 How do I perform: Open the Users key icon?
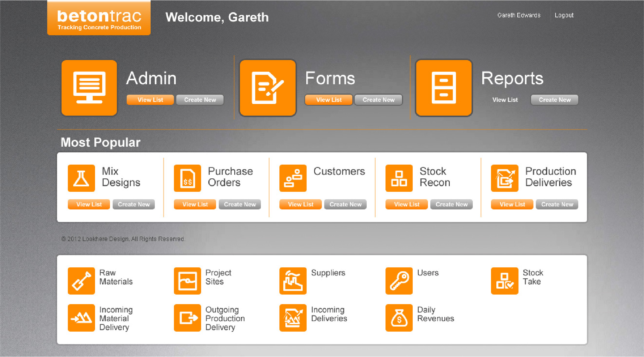click(399, 281)
